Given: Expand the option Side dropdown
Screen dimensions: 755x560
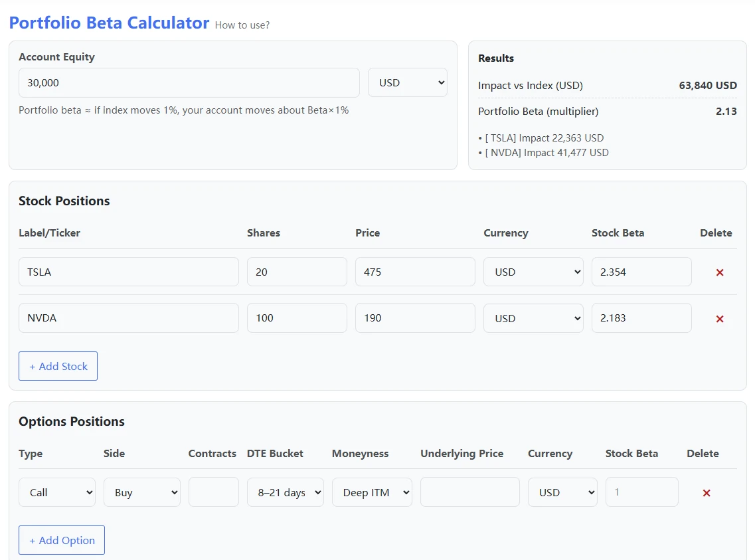Looking at the screenshot, I should point(141,492).
